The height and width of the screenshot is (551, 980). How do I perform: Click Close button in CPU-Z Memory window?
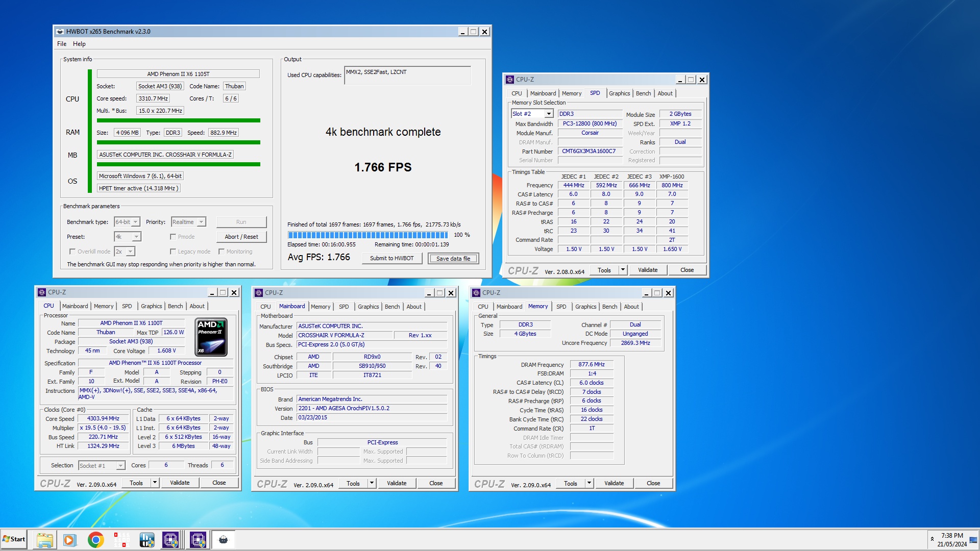click(653, 483)
